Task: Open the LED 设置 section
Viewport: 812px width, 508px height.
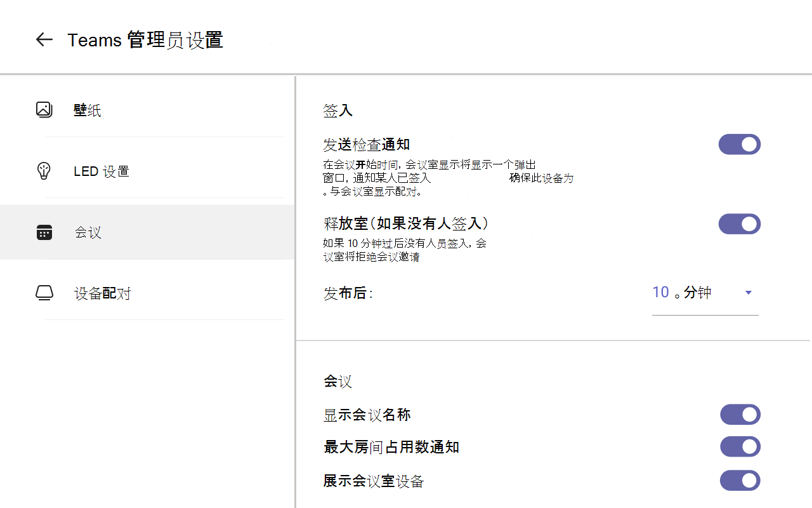Action: 147,171
